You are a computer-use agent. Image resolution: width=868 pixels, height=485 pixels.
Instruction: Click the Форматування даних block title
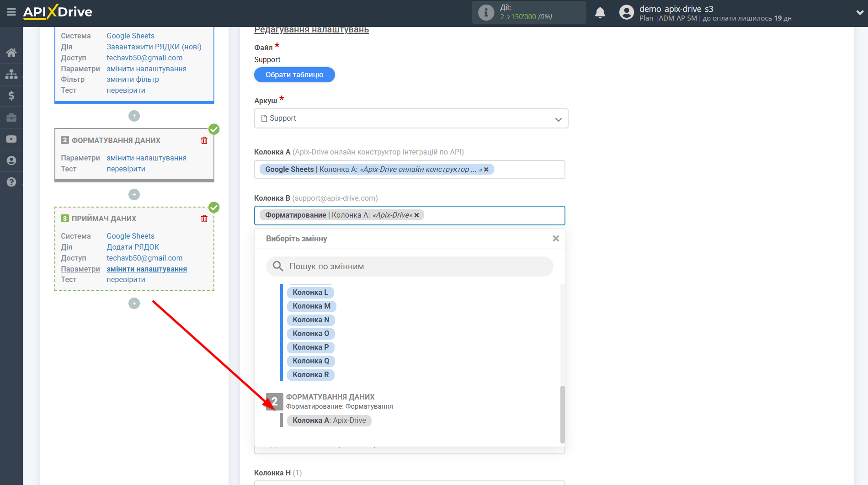(116, 141)
